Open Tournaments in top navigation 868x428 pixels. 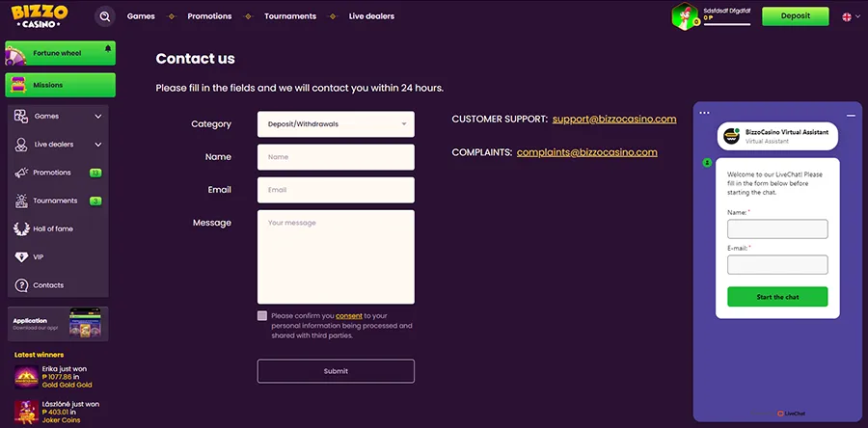tap(290, 16)
